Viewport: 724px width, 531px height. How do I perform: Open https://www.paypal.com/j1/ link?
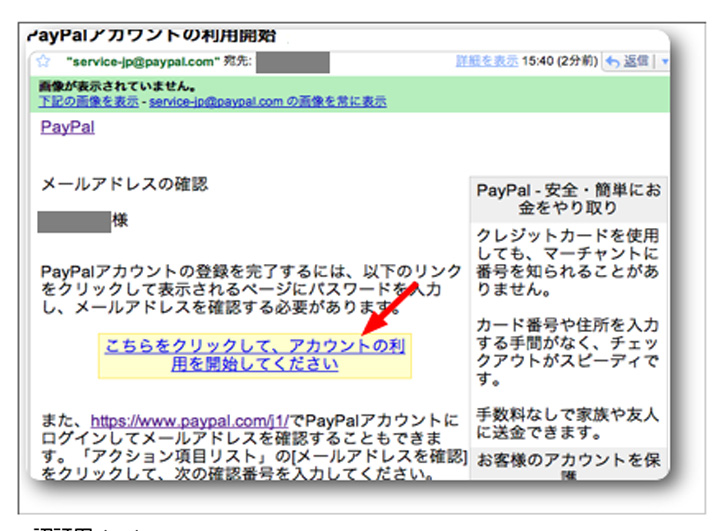[x=189, y=421]
